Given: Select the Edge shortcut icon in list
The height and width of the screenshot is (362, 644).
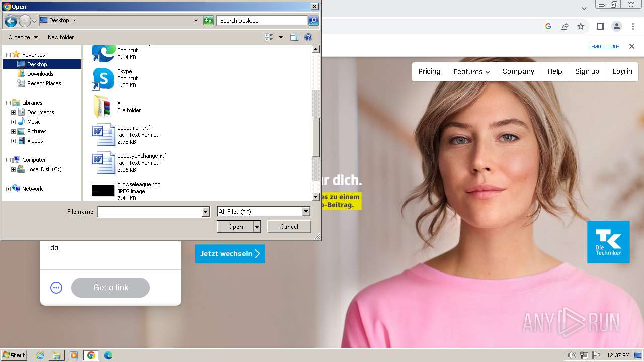Looking at the screenshot, I should click(103, 53).
